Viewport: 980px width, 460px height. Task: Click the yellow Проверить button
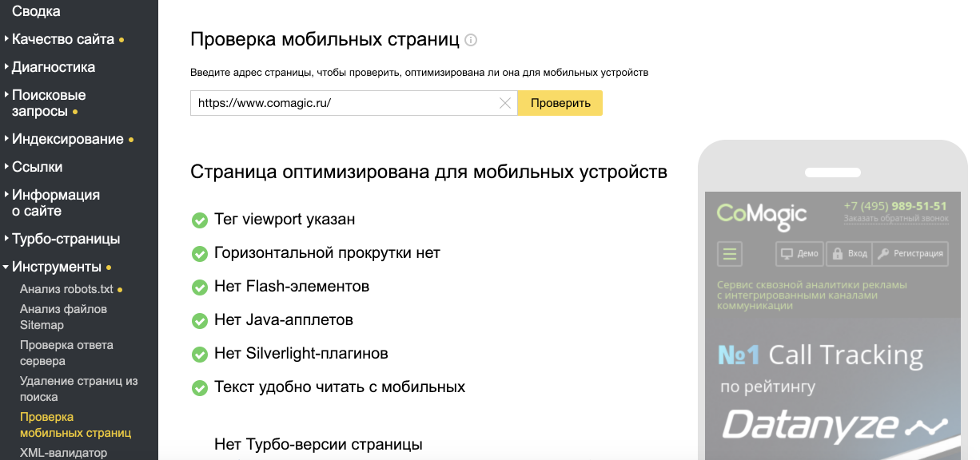coord(560,103)
